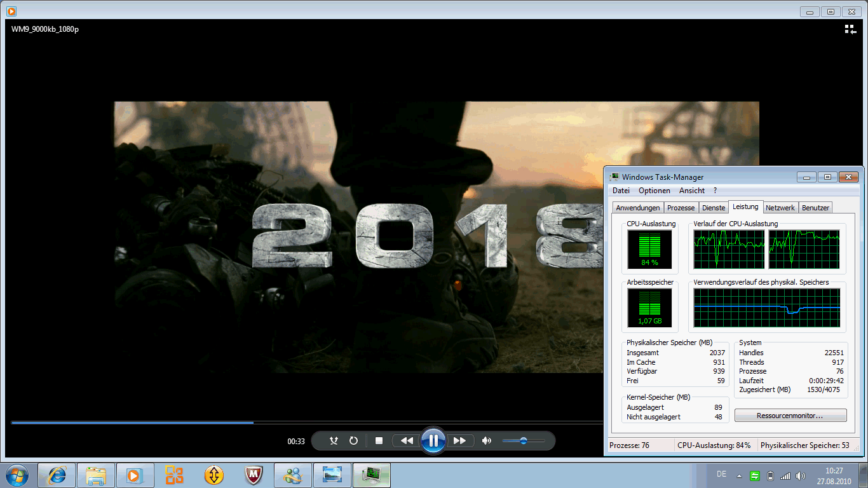Switch to the Benutzer tab
Screen dimensions: 868x488
click(815, 208)
